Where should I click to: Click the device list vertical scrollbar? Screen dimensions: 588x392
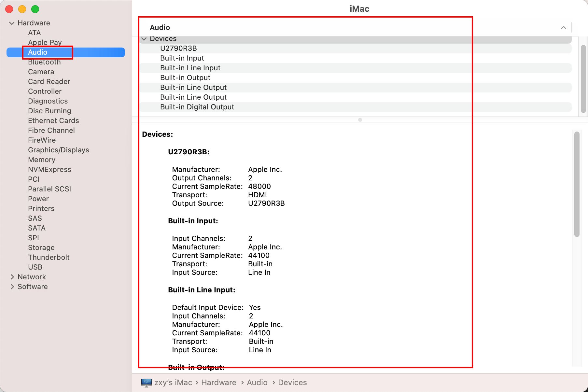pyautogui.click(x=583, y=79)
